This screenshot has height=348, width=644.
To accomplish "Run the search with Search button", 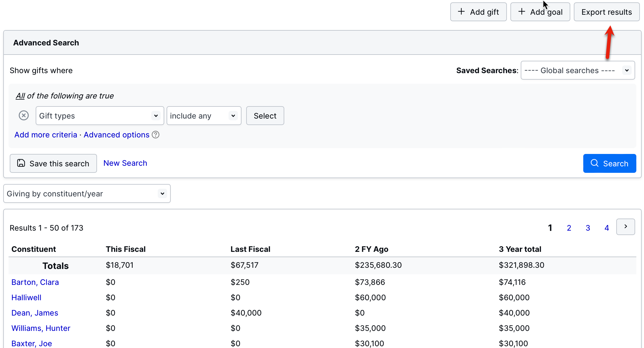I will pos(609,163).
